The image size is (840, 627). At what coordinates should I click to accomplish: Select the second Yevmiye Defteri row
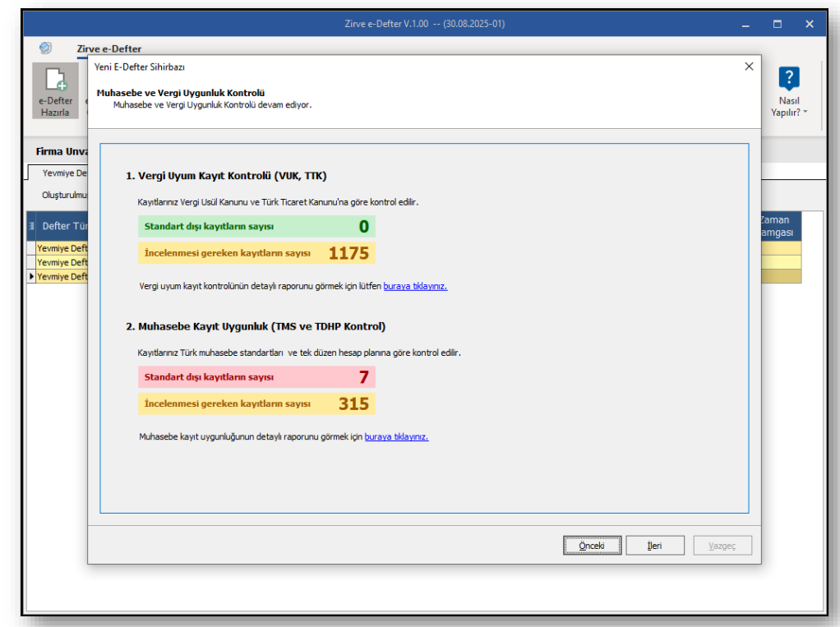[x=62, y=262]
